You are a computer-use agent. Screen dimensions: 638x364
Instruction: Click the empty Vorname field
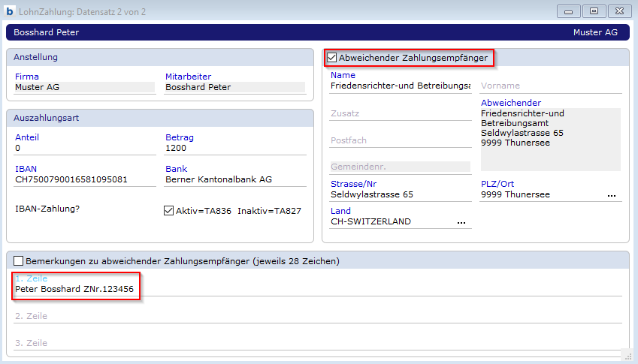[551, 86]
